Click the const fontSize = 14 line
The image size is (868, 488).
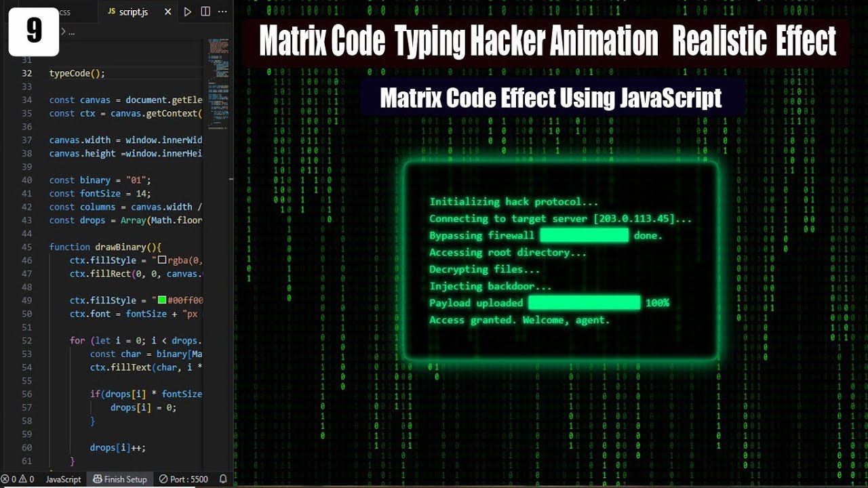pyautogui.click(x=100, y=193)
